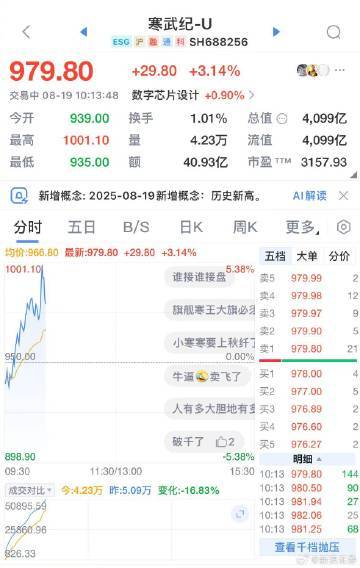This screenshot has height=568, width=360.
Task: Collapse the 明细 section arrow
Action: [x=319, y=459]
